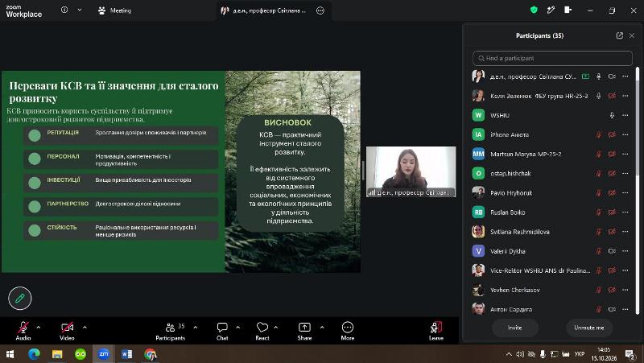
Task: Click muted mic icon for Svitlana Reshmidilova
Action: 598,232
